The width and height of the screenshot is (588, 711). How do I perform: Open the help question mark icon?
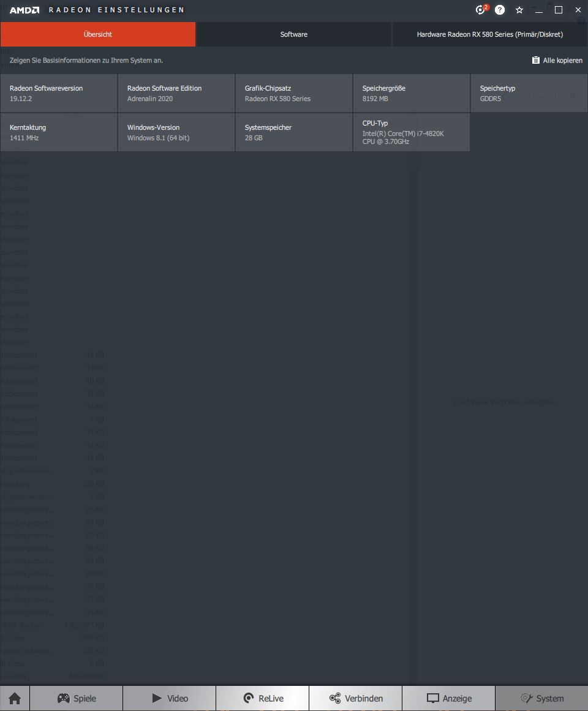pos(500,10)
